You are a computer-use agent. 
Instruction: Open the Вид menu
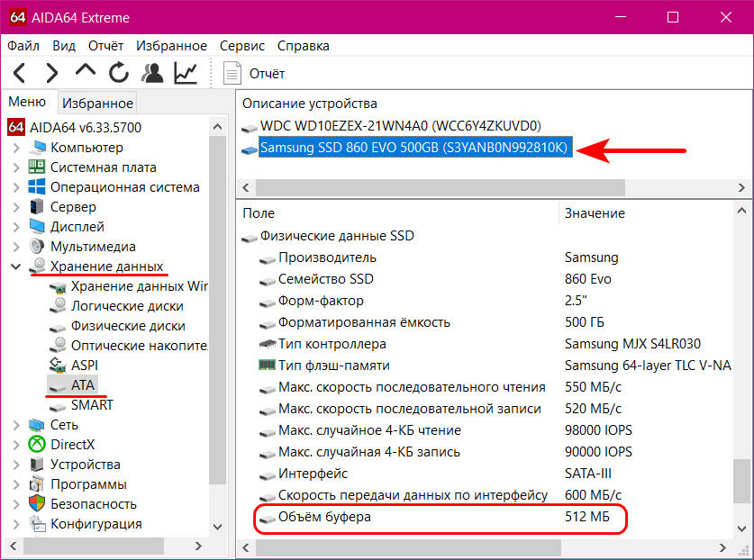point(64,46)
